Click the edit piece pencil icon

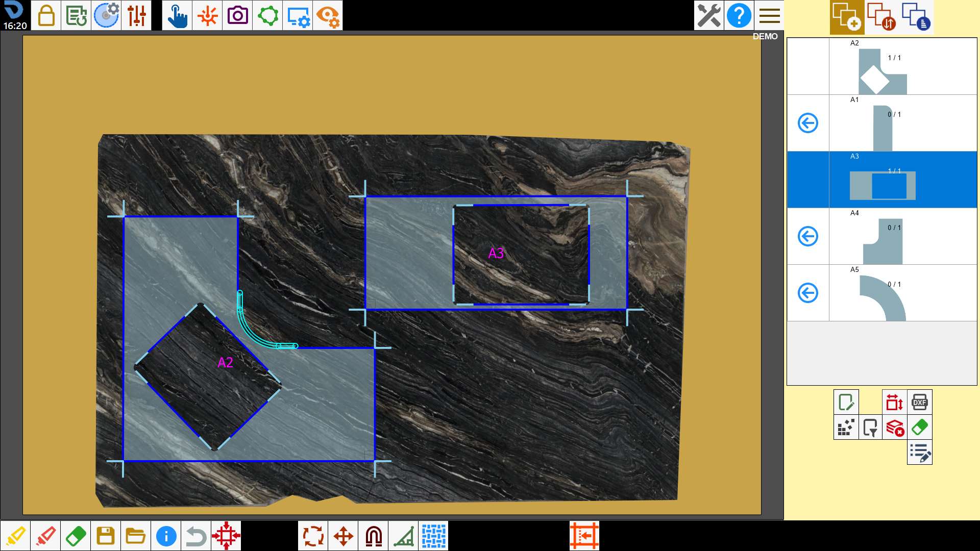(x=846, y=402)
